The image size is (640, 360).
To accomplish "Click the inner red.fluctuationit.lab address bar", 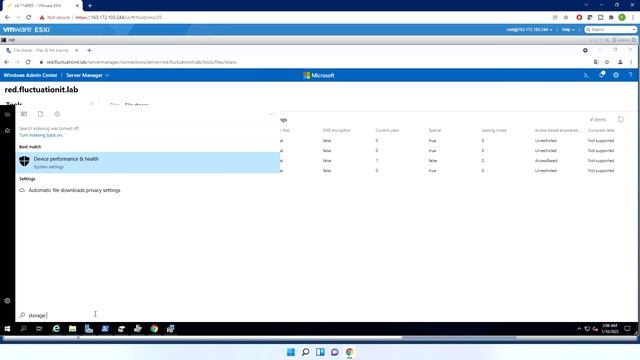I will (141, 62).
